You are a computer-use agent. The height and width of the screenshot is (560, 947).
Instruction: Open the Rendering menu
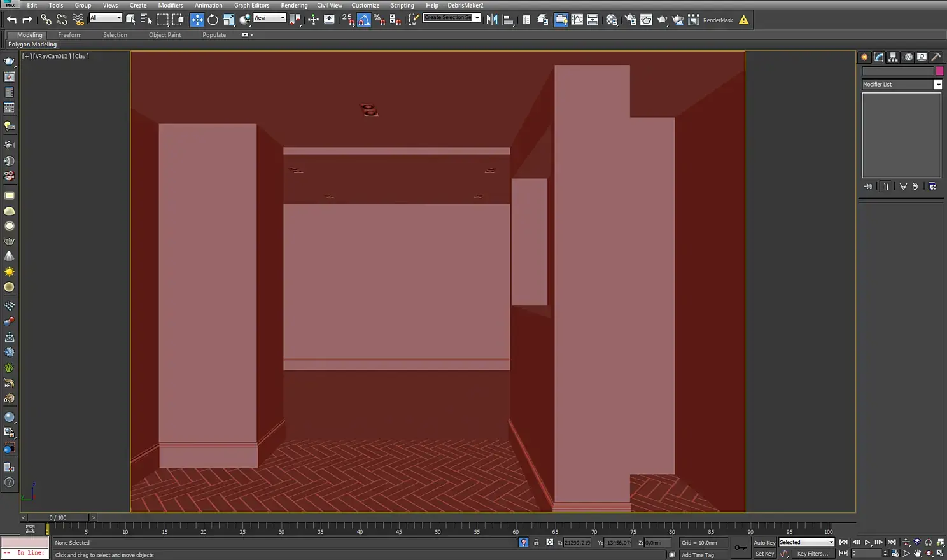coord(293,5)
